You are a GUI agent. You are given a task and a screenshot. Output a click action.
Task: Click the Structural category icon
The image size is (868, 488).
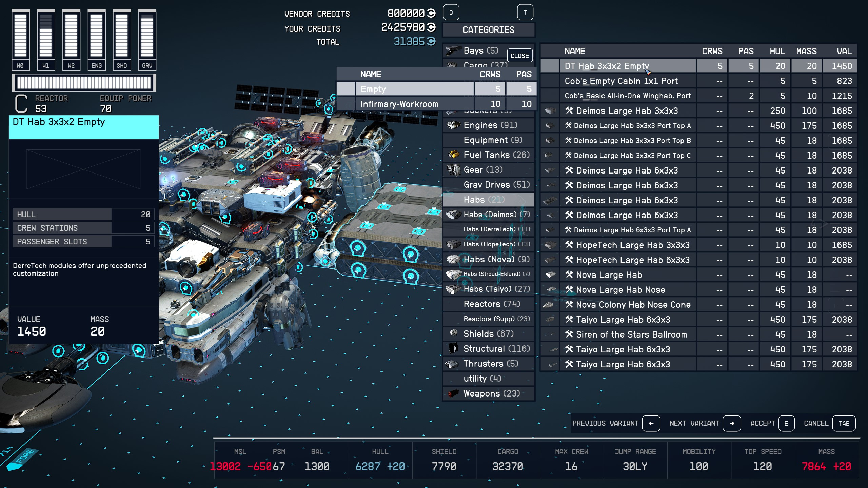(453, 348)
